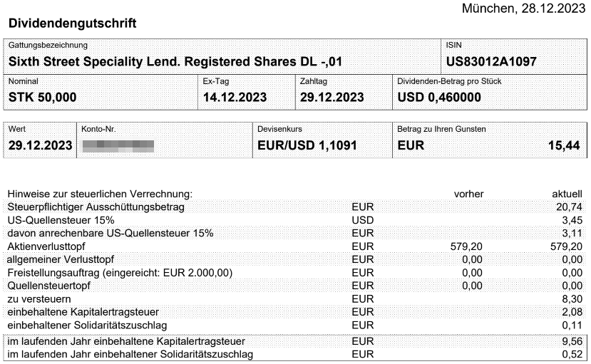
Task: Click einbehaltene Kapitalertragsteuer value 2,08
Action: point(572,312)
